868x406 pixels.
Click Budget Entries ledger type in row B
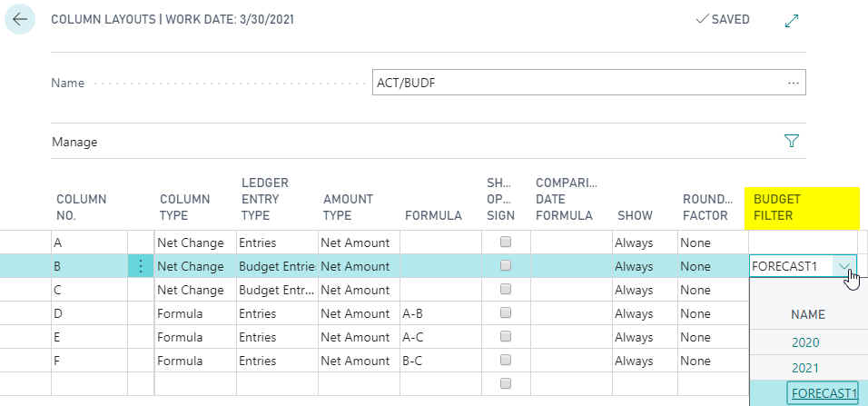[x=277, y=266]
